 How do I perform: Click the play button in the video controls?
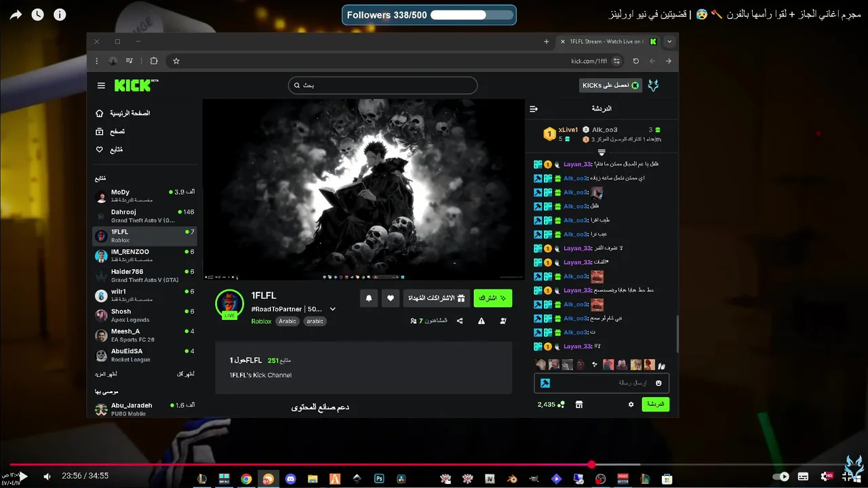[22, 476]
